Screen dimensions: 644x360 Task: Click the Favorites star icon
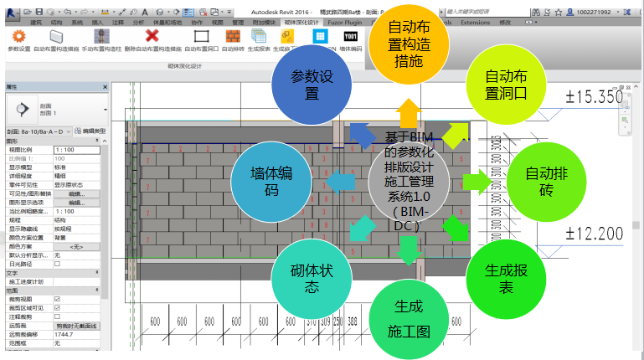click(558, 13)
